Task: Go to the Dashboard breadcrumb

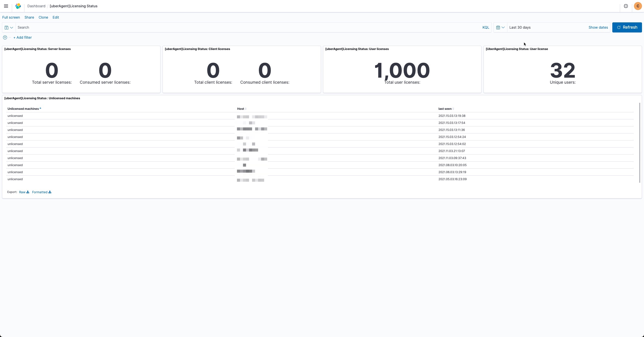Action: [36, 6]
